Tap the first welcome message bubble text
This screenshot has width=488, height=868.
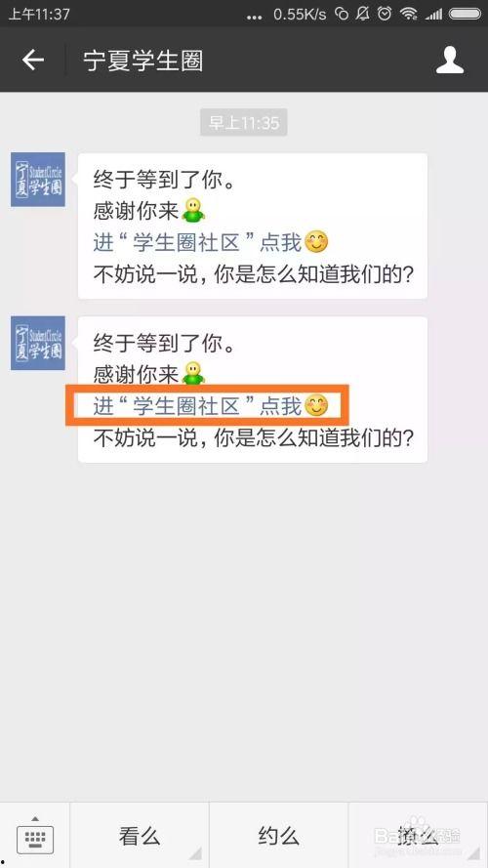(x=253, y=226)
